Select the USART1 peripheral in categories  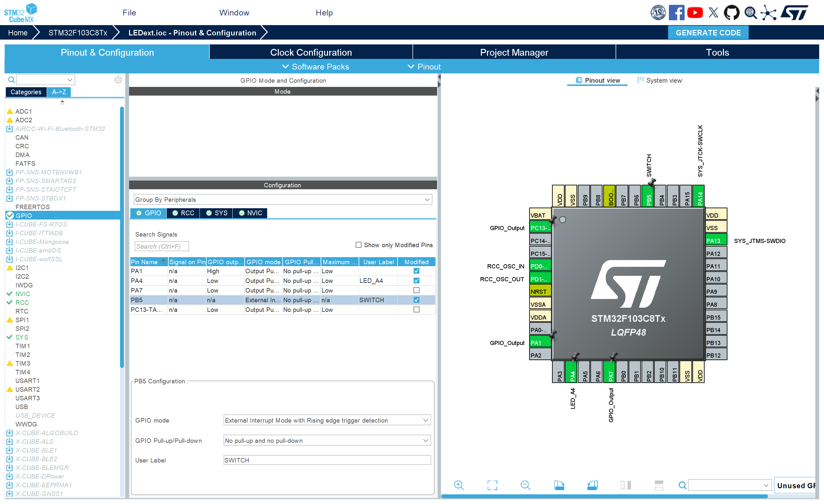click(27, 381)
